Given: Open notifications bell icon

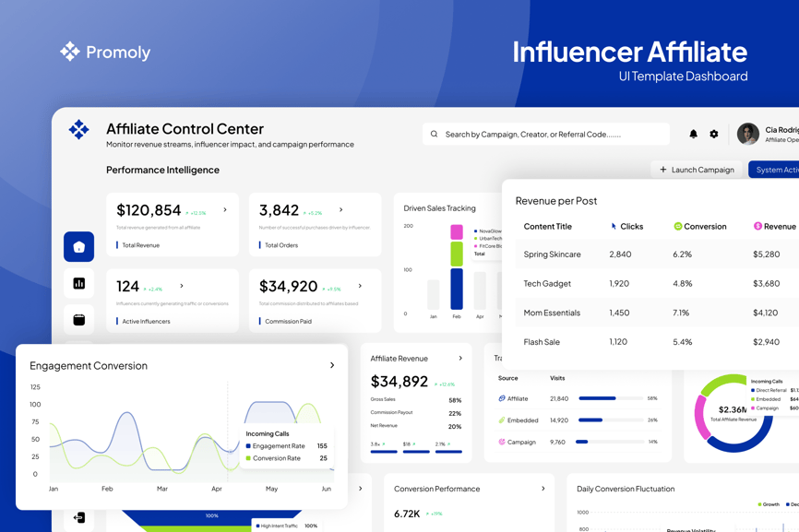Looking at the screenshot, I should coord(693,135).
